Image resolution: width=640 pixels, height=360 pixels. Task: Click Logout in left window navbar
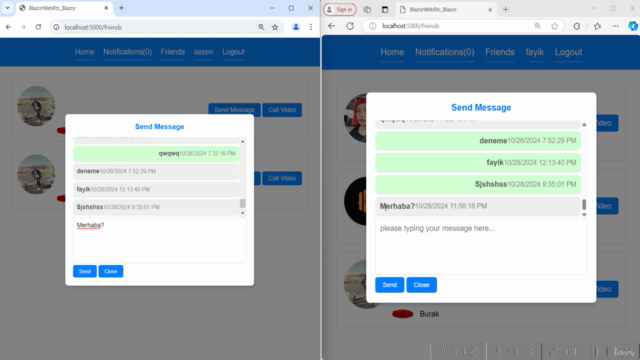click(233, 52)
